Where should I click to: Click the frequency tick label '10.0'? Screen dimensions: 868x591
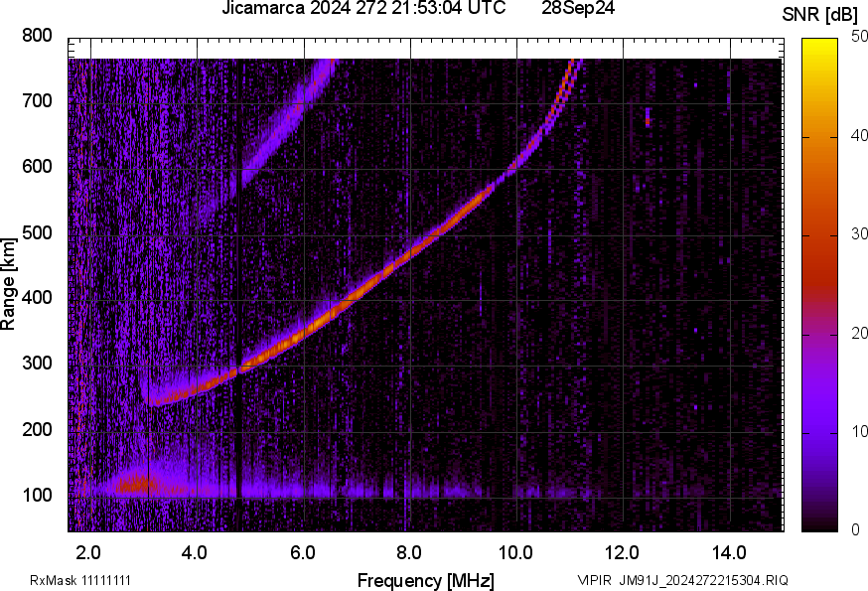tap(515, 552)
